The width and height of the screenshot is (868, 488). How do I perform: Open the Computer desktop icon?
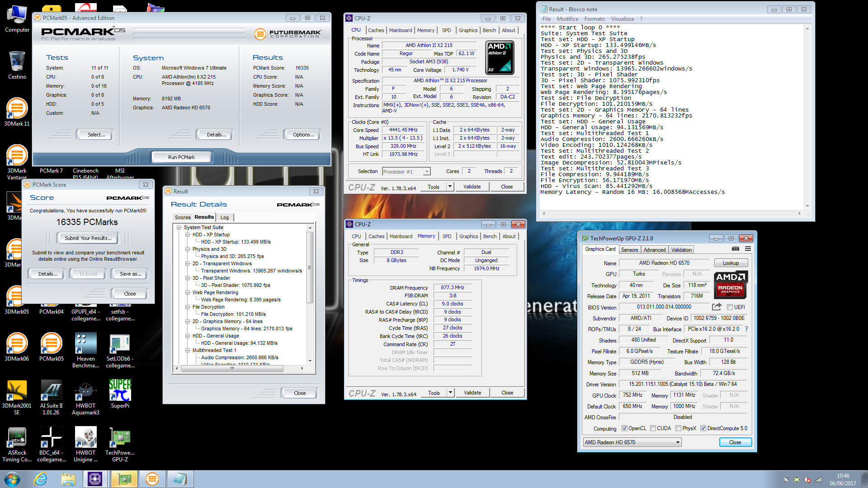point(17,19)
